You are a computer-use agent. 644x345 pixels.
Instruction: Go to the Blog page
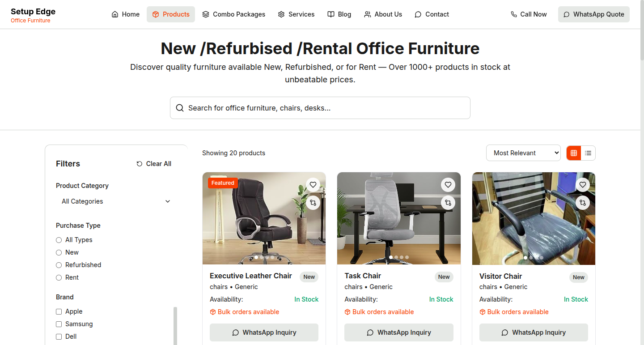(339, 14)
